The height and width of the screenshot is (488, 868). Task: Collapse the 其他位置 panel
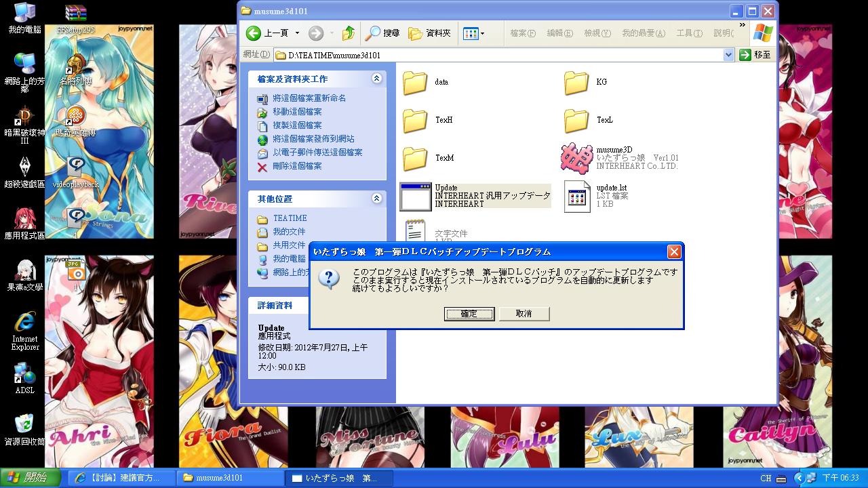tap(376, 199)
